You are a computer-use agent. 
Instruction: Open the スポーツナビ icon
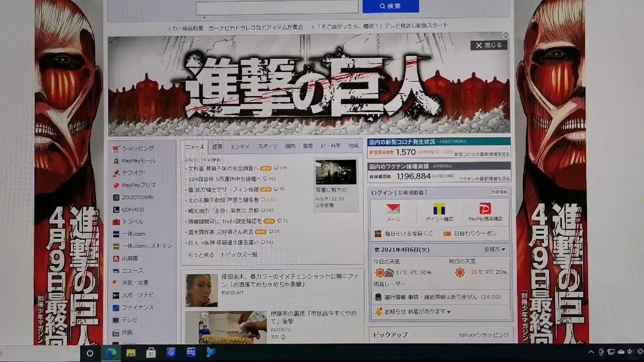(115, 295)
